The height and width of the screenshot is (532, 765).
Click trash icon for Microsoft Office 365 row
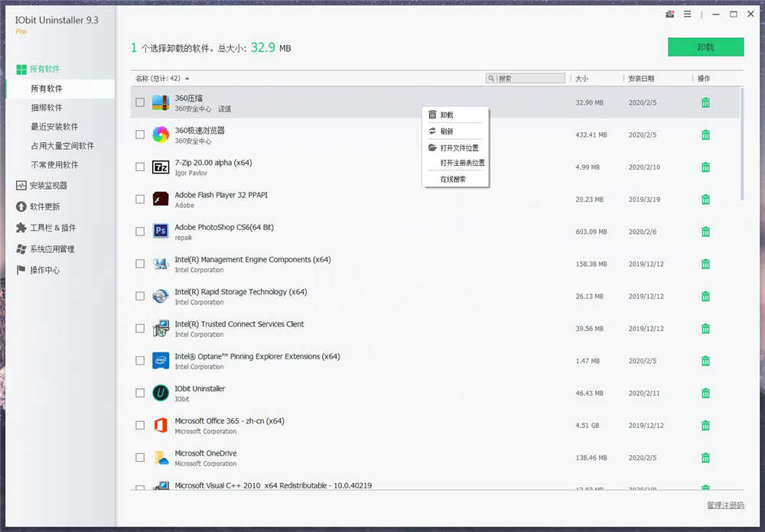[x=705, y=425]
